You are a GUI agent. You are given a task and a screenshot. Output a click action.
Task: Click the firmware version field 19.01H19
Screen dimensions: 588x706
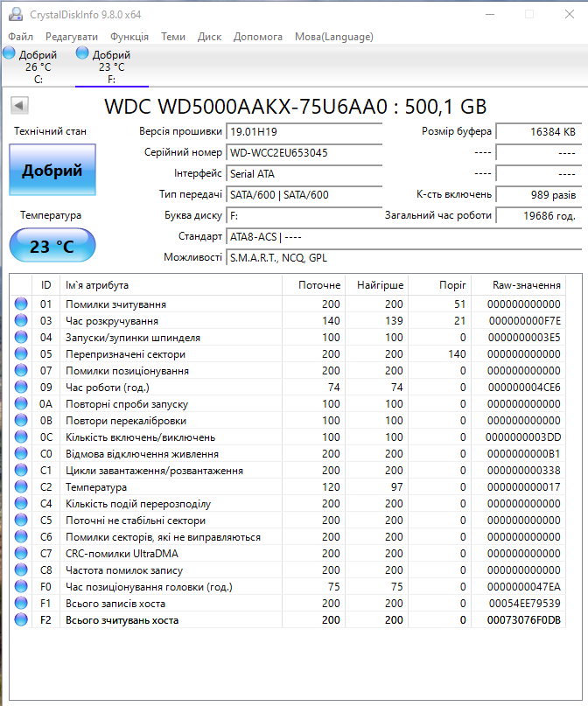304,131
